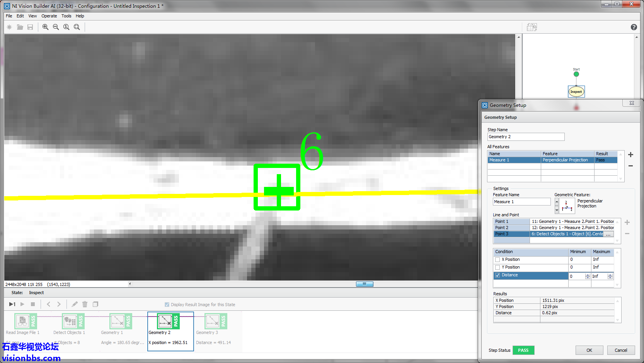Increment the Distance minimum value spinner

(x=588, y=275)
